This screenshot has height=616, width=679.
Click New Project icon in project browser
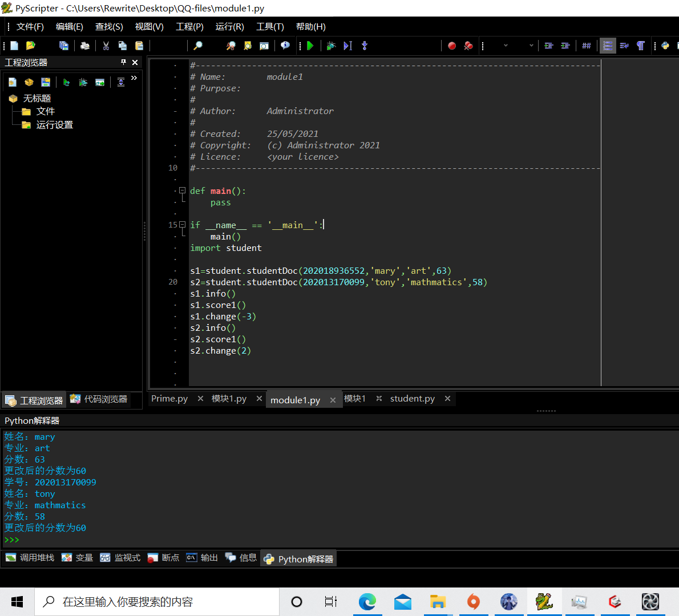pos(12,82)
